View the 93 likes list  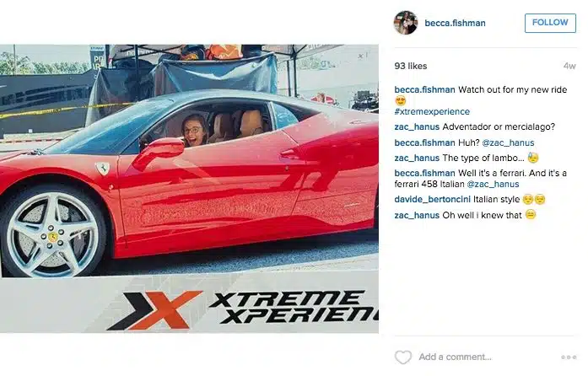point(411,66)
